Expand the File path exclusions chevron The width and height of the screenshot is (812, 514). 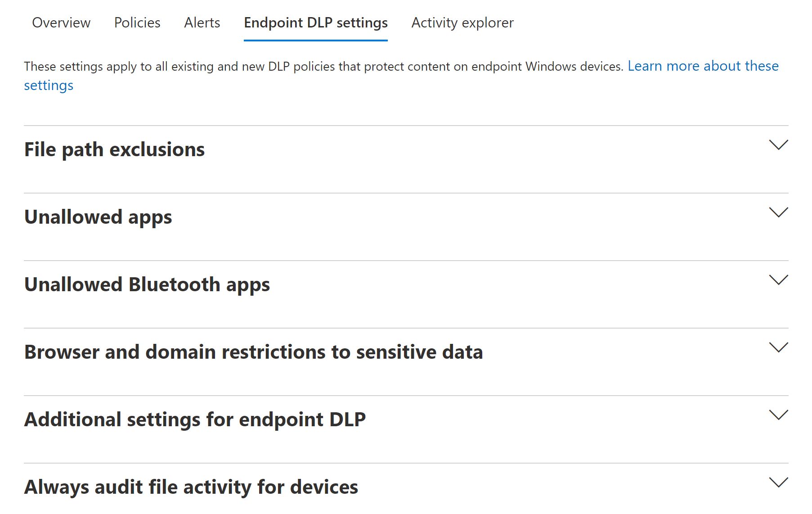(x=778, y=145)
